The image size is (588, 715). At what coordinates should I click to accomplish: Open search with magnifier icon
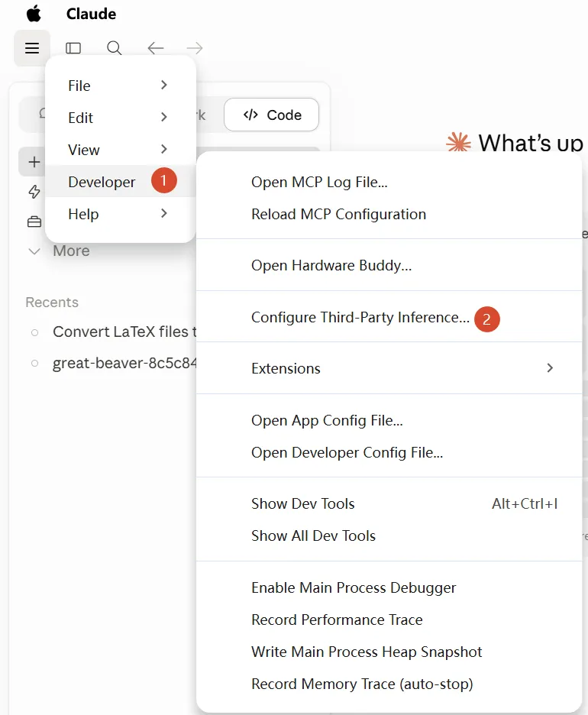[114, 48]
